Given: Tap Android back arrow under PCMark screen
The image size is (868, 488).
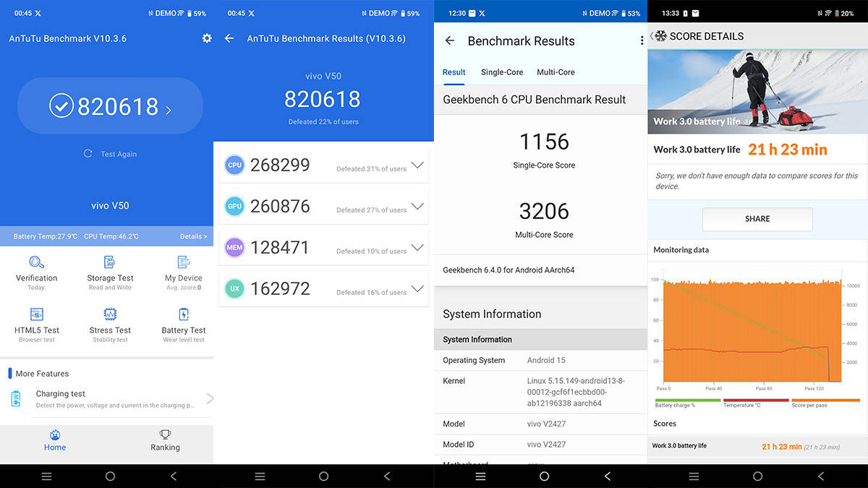Looking at the screenshot, I should (820, 476).
